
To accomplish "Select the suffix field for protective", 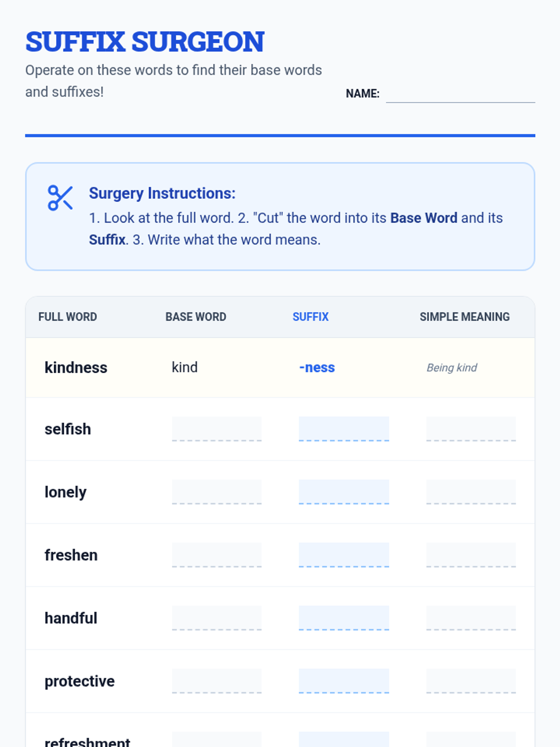I will tap(344, 681).
